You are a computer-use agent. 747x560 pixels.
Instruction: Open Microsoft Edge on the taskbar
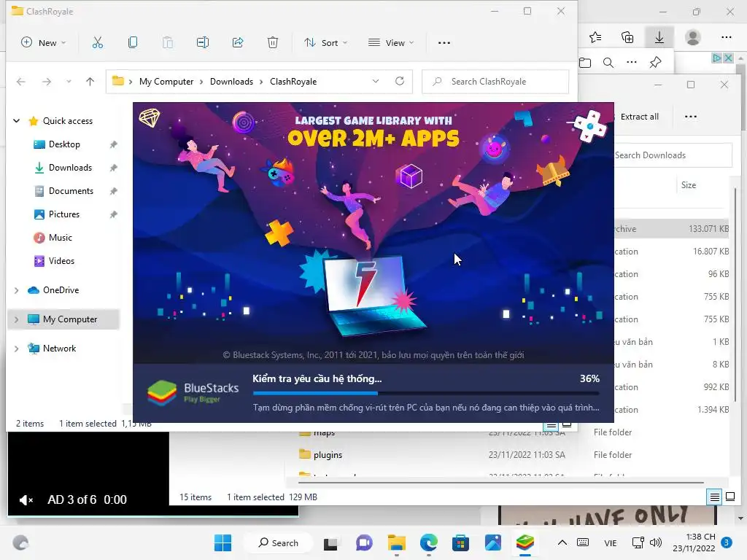429,542
